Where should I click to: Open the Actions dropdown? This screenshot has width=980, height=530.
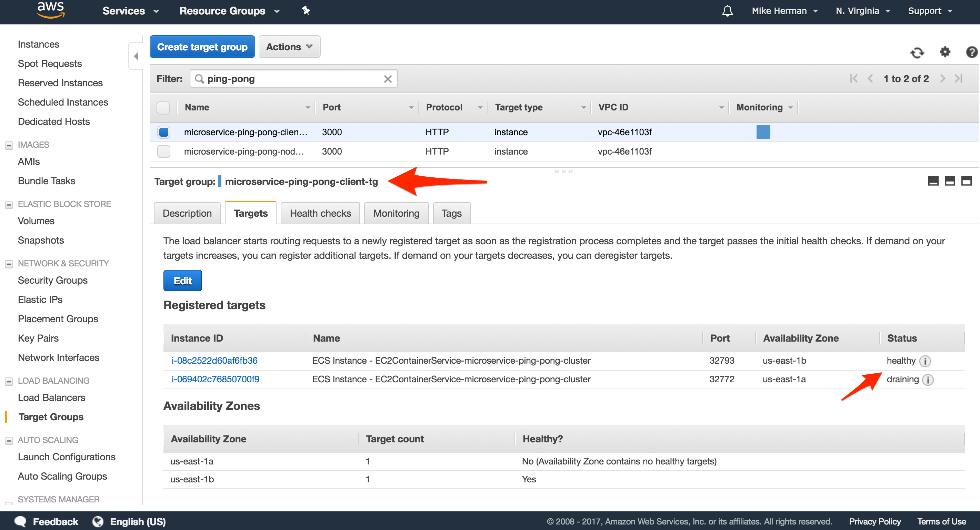point(289,47)
